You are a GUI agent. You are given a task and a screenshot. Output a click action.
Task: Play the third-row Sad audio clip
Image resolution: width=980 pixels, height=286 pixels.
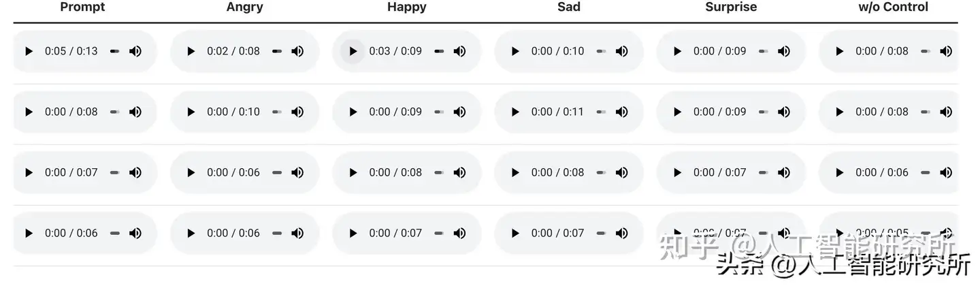[x=514, y=172]
